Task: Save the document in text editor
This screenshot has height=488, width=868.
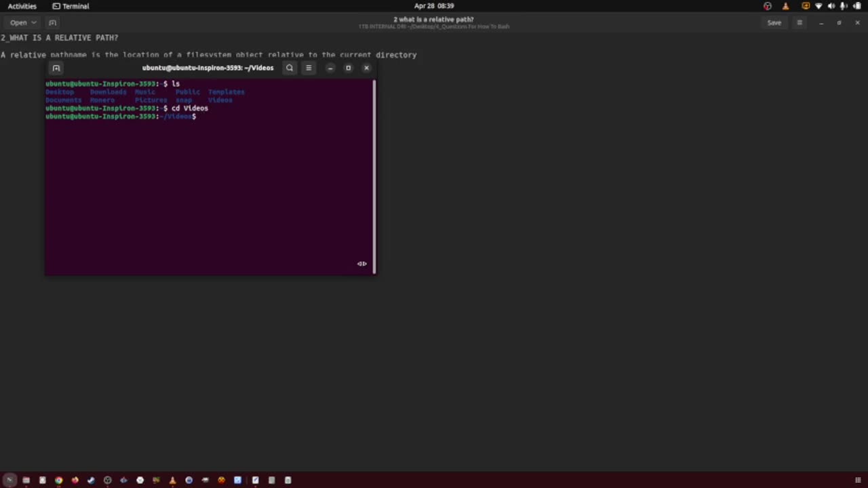Action: point(774,22)
